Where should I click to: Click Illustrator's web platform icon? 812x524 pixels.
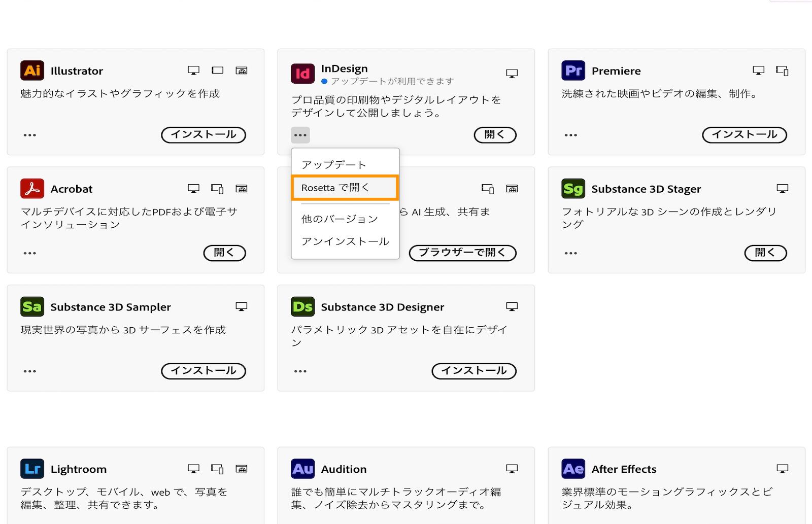242,71
